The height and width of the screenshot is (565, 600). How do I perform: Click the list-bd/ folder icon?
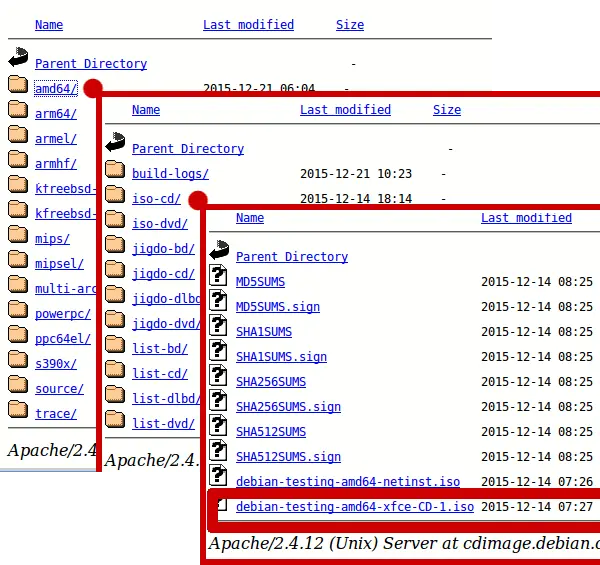[115, 345]
